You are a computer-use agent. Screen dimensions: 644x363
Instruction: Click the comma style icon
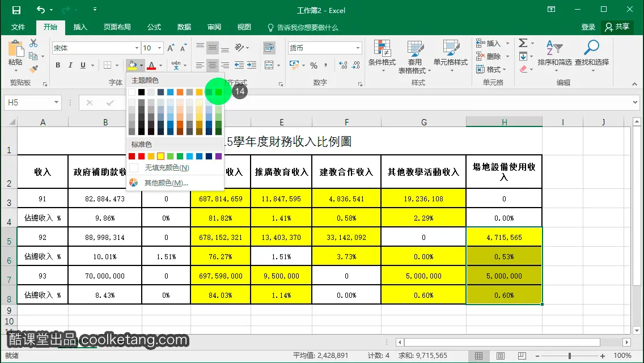click(326, 65)
